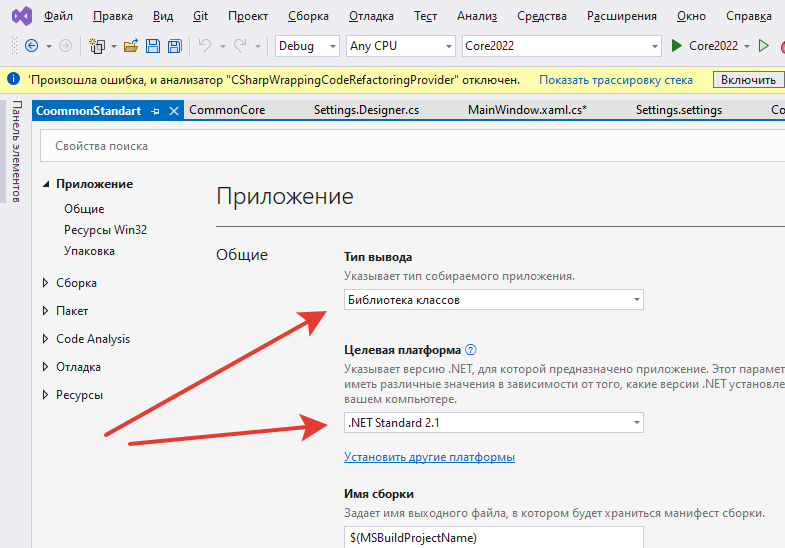785x548 pixels.
Task: Open the Окно menu
Action: (x=691, y=16)
